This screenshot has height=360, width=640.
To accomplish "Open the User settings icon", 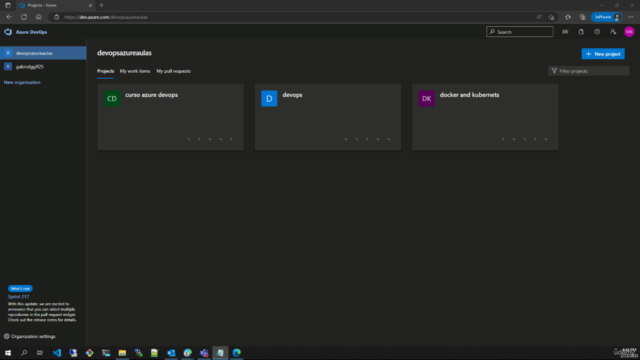I will (613, 32).
